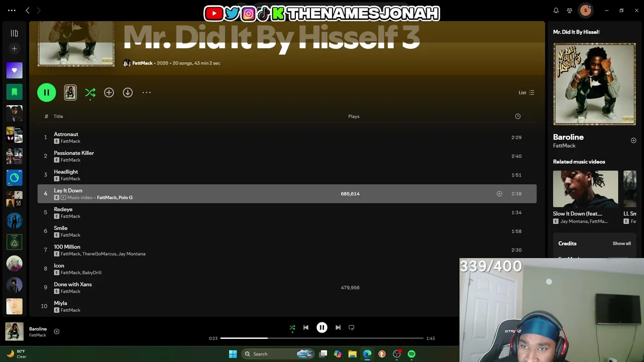
Task: Open the profile account menu
Action: [586, 10]
